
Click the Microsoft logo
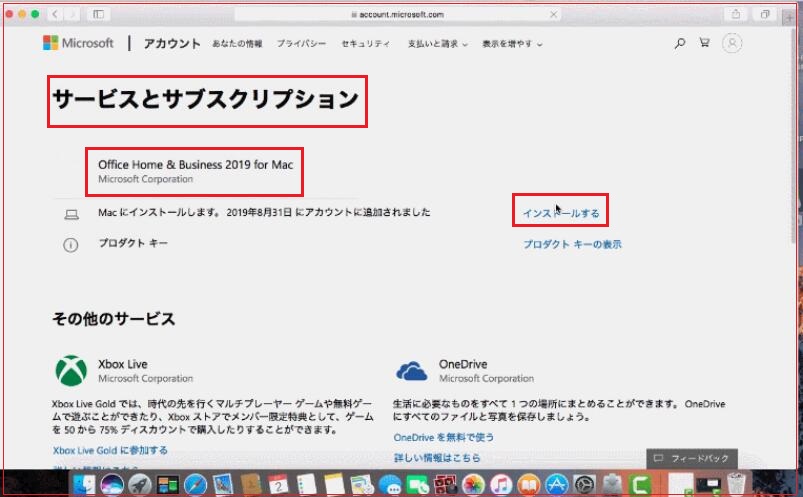(78, 43)
